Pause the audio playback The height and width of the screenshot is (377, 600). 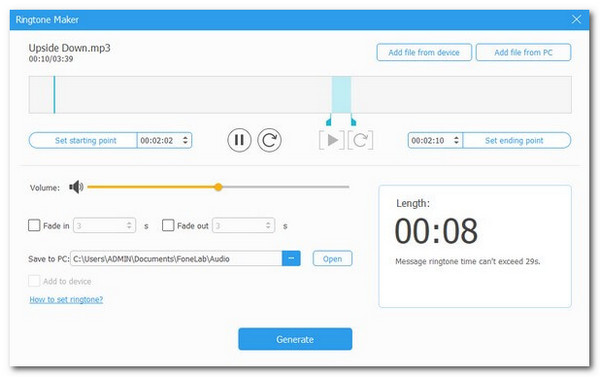239,140
